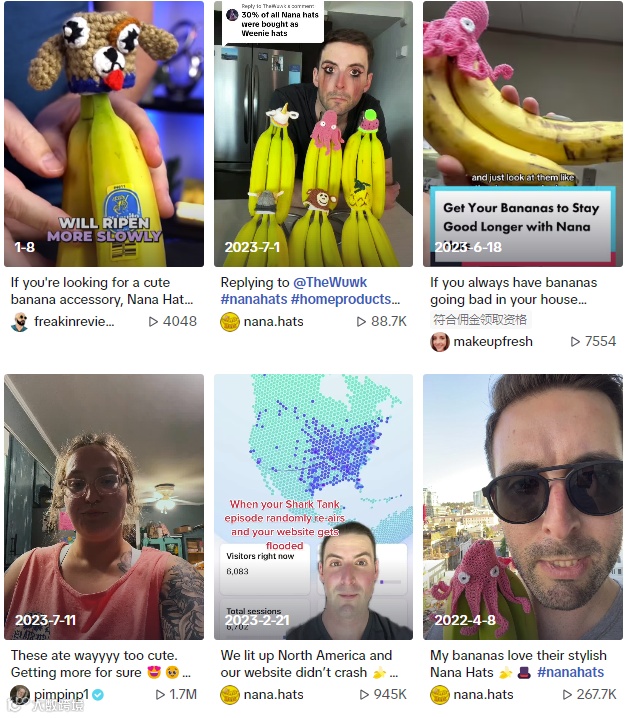Screen dimensions: 631x718
Task: Open the #homeproducts hashtag link
Action: (345, 299)
